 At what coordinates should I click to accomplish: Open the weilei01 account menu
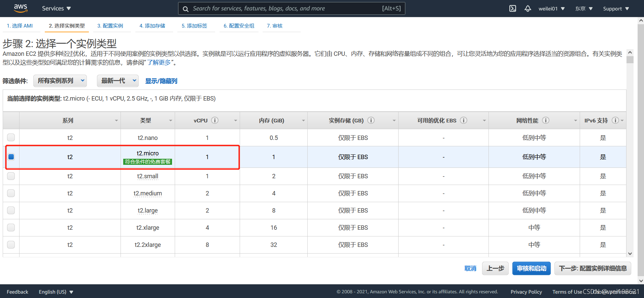tap(551, 9)
